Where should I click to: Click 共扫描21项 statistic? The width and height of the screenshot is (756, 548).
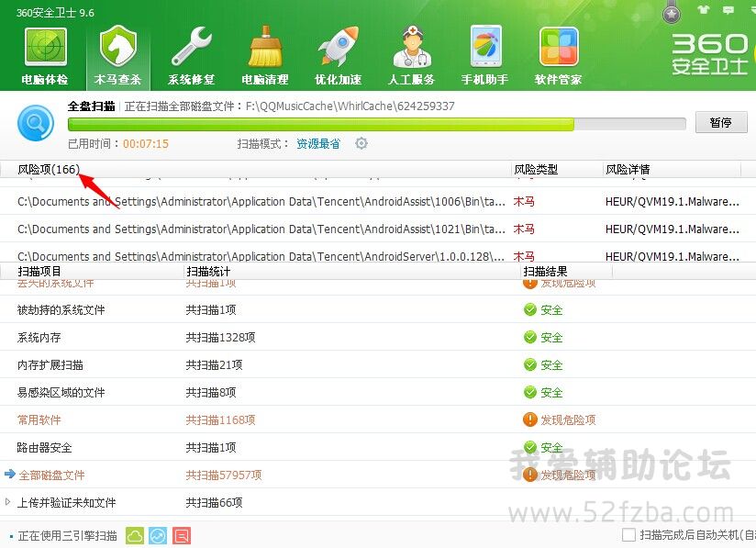pos(214,364)
